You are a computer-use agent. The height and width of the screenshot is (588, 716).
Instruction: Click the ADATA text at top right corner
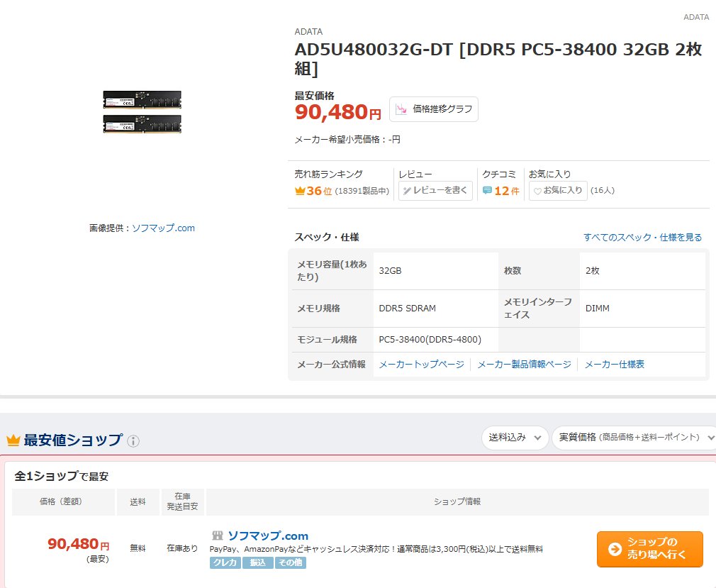pos(696,17)
